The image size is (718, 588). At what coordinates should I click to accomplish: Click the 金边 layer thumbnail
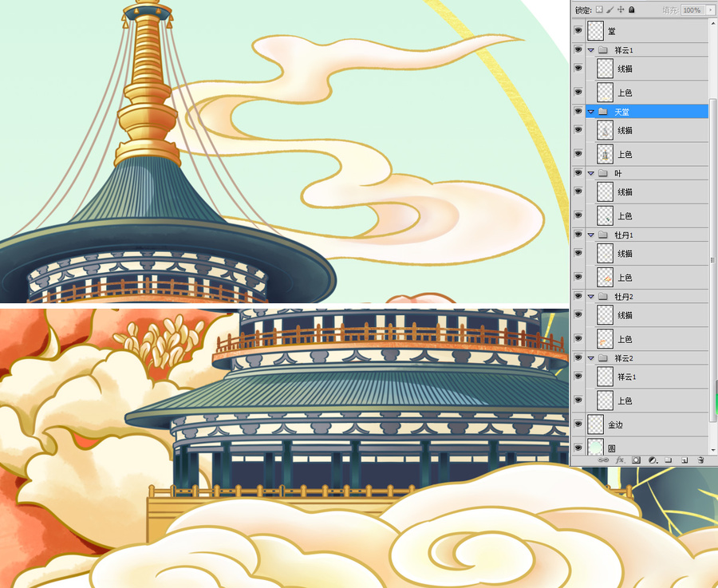(x=595, y=424)
